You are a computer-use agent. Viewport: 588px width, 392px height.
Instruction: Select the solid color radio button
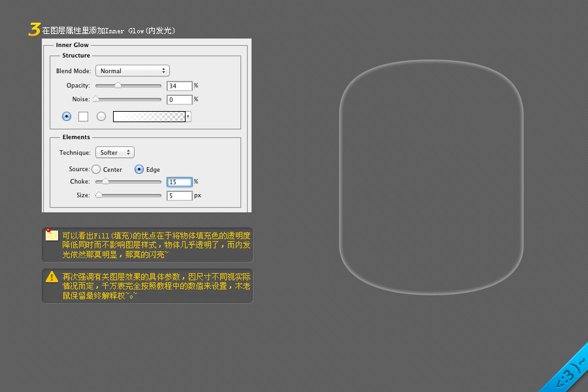point(67,116)
